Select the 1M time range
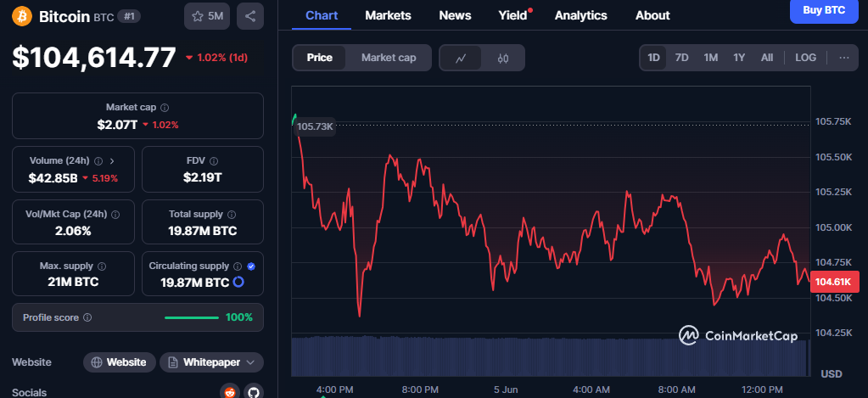Image resolution: width=868 pixels, height=398 pixels. (x=710, y=58)
